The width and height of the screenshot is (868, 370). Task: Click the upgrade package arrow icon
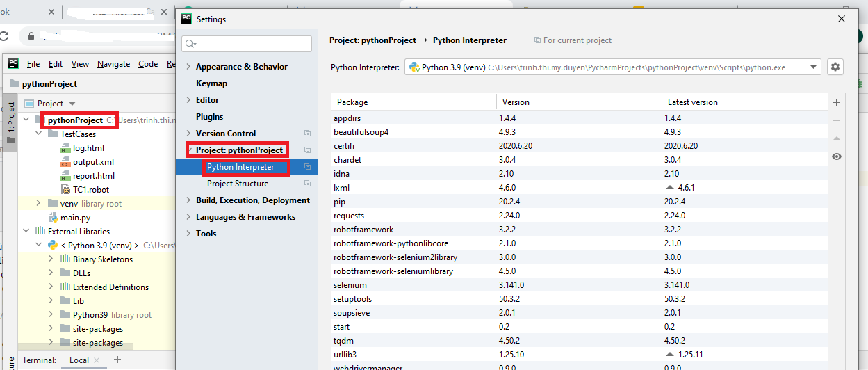pos(837,138)
